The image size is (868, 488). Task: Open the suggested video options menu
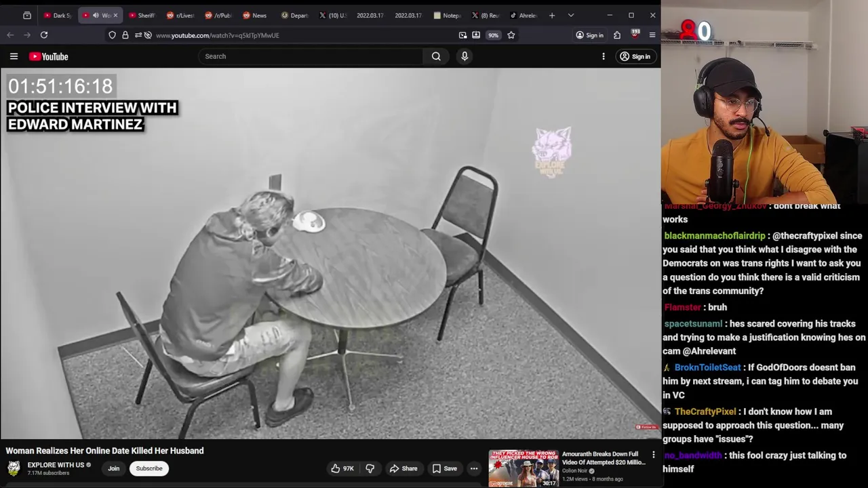click(654, 455)
